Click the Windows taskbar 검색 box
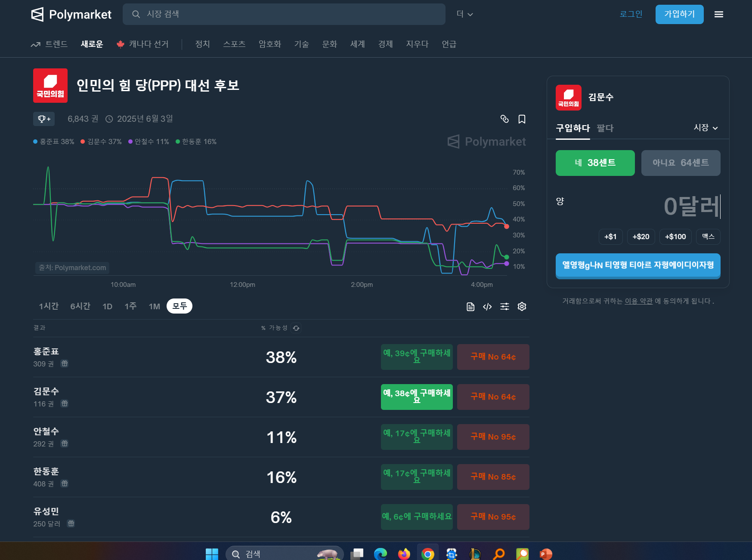This screenshot has height=560, width=752. click(284, 554)
